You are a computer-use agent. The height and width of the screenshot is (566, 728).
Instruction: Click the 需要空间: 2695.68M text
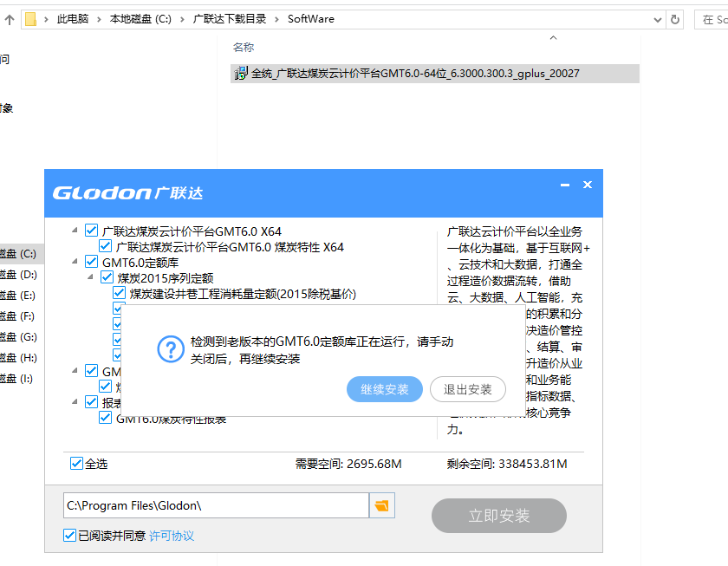coord(348,464)
